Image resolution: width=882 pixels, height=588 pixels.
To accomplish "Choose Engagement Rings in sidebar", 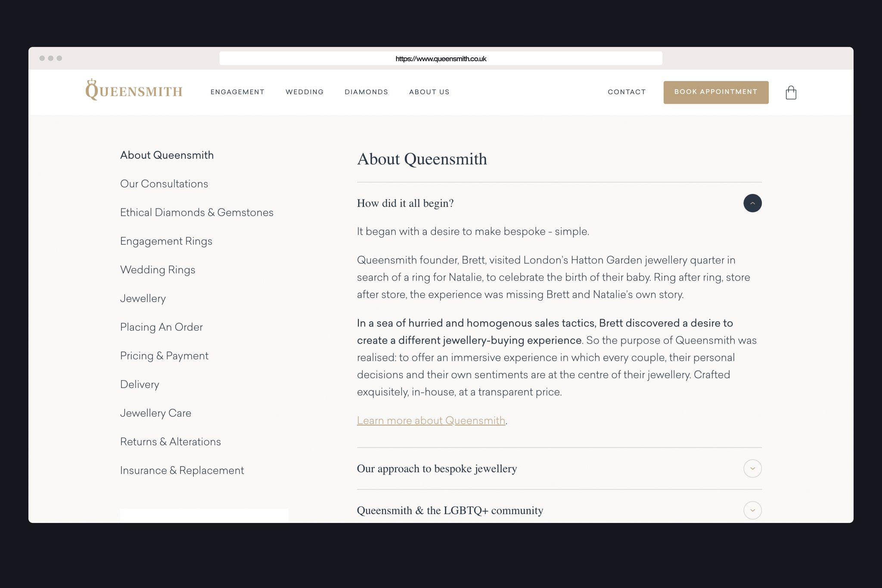I will click(166, 241).
